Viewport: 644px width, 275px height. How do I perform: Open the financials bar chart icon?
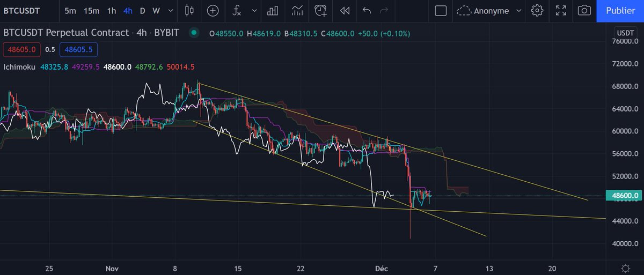273,11
